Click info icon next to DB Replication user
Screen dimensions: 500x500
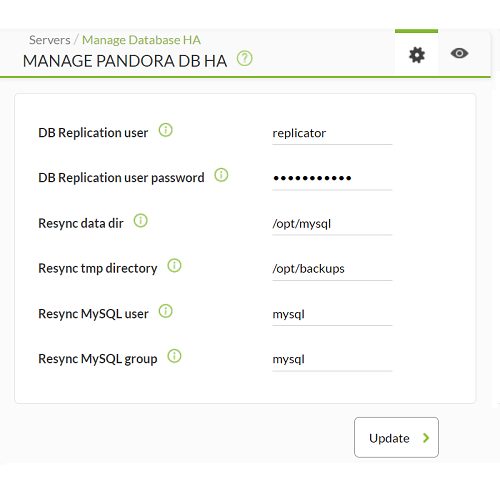point(166,130)
